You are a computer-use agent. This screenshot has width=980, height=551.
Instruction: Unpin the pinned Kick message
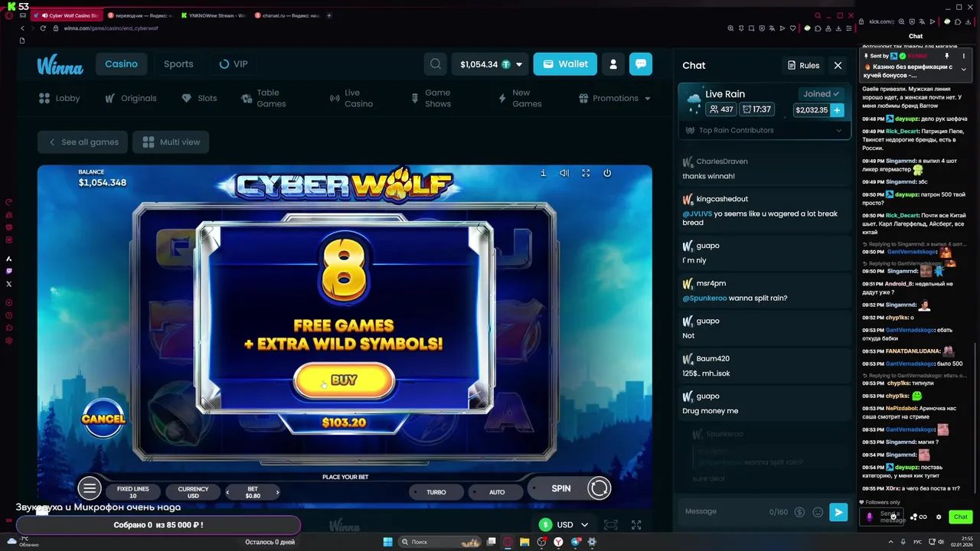pos(946,56)
